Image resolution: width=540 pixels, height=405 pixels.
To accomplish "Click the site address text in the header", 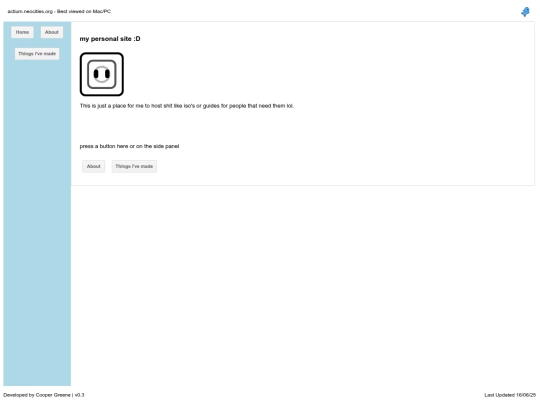I will click(x=30, y=11).
